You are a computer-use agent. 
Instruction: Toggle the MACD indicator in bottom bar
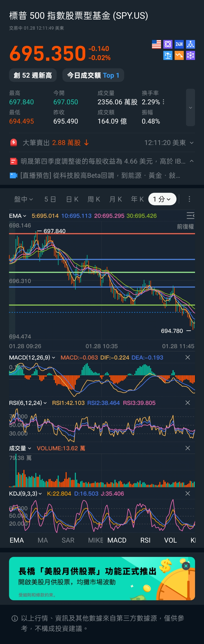click(117, 540)
